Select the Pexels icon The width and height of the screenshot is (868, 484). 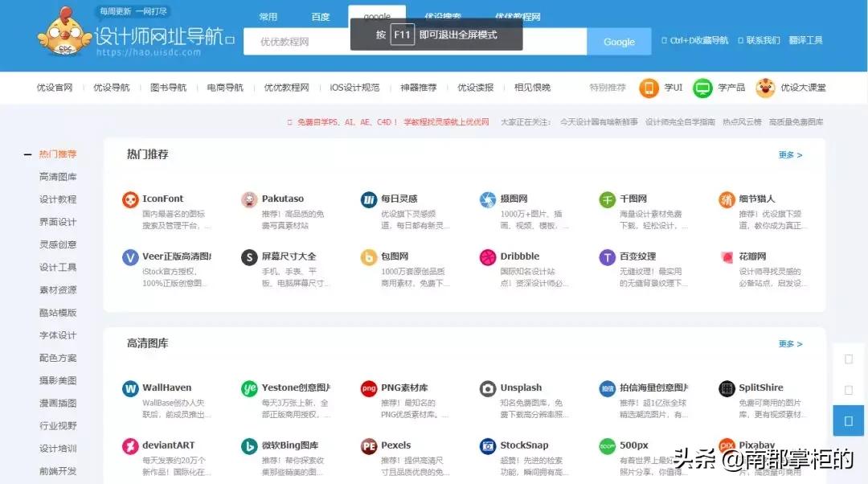[368, 445]
